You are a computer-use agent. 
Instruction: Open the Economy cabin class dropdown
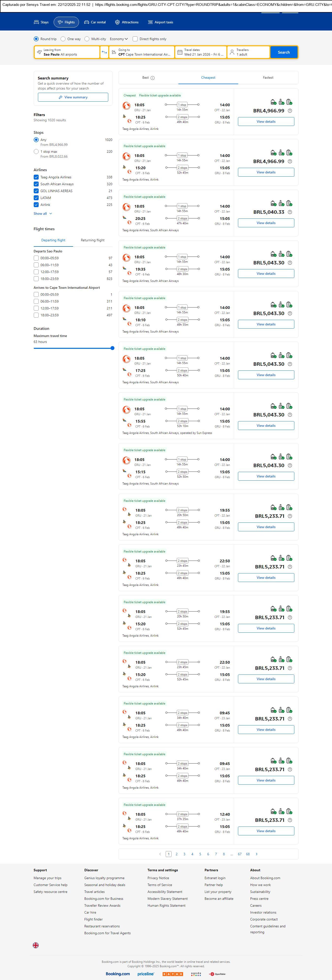[119, 39]
